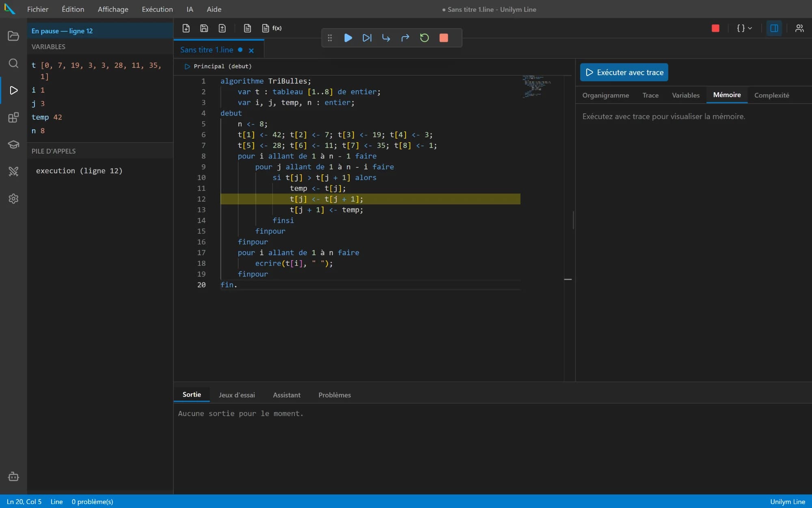Step out with the up-right arrow
The height and width of the screenshot is (508, 812).
point(405,38)
